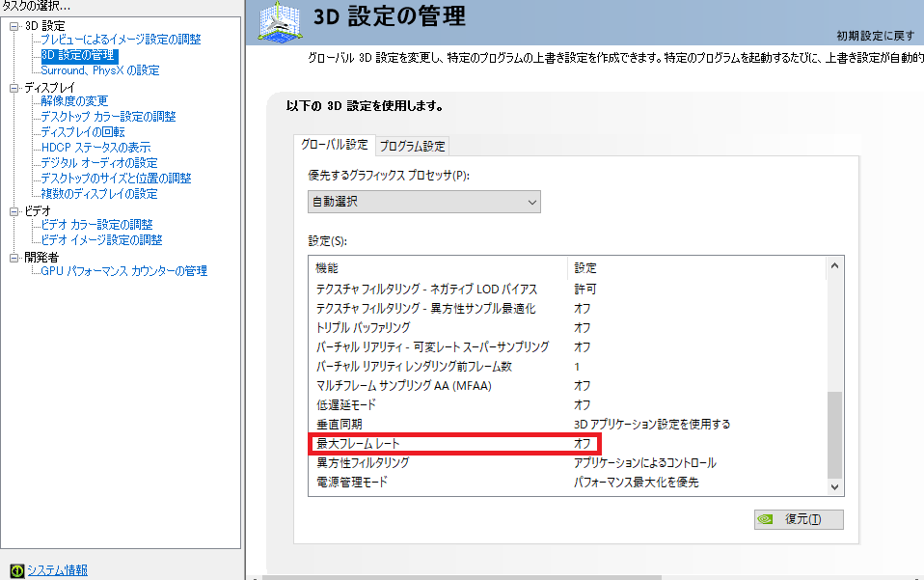Select the 最大フレーム レート row
The height and width of the screenshot is (580, 924).
coord(567,444)
